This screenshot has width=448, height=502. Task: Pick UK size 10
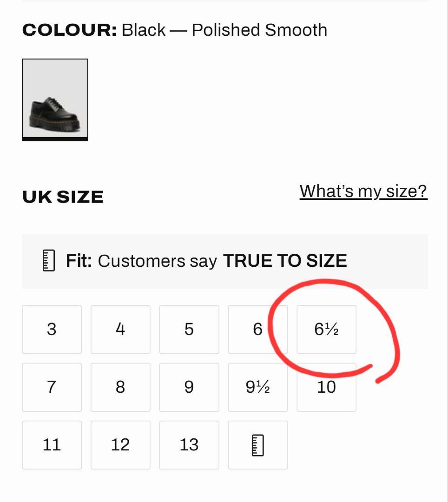tap(326, 387)
